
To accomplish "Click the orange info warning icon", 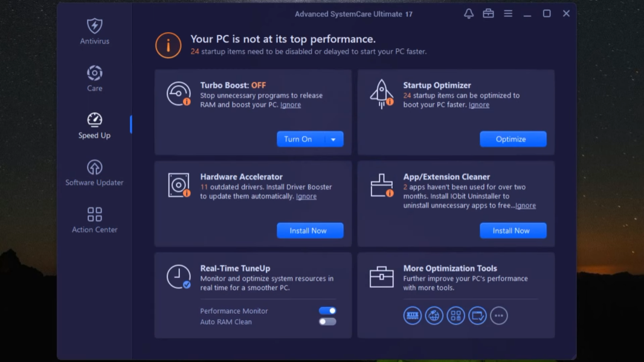I will coord(168,45).
